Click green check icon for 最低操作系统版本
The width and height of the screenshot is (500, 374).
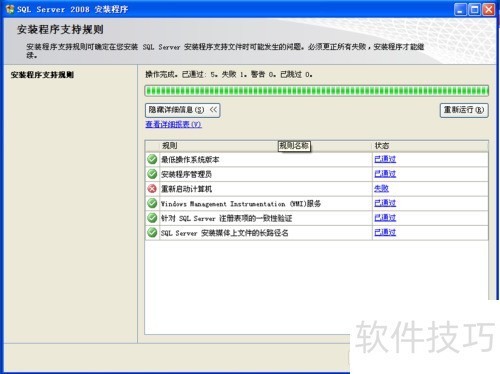(152, 159)
